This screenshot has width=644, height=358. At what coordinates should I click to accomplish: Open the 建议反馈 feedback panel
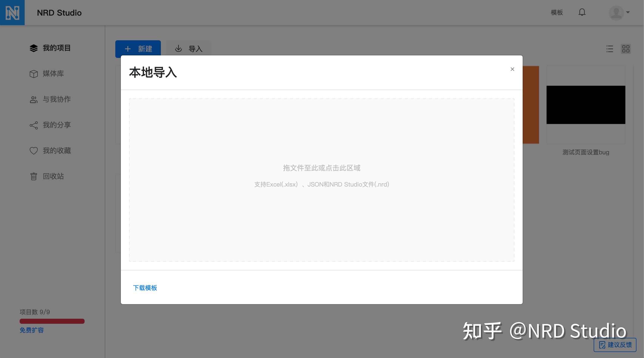pyautogui.click(x=615, y=345)
